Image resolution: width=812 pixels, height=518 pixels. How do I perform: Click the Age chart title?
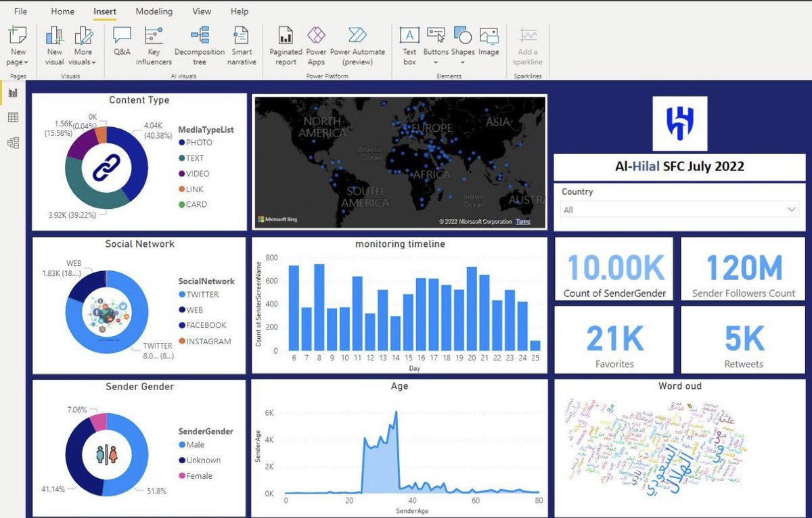[400, 386]
